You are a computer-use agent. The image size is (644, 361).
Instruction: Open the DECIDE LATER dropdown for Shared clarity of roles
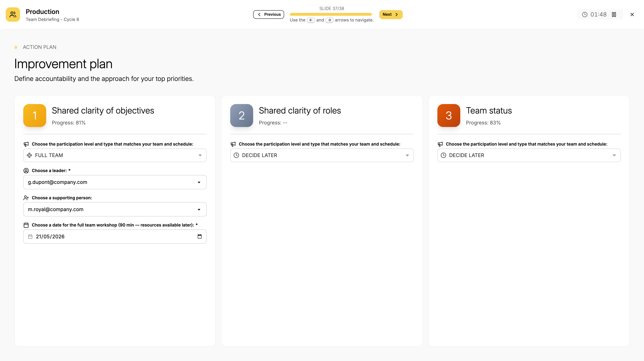(x=322, y=155)
